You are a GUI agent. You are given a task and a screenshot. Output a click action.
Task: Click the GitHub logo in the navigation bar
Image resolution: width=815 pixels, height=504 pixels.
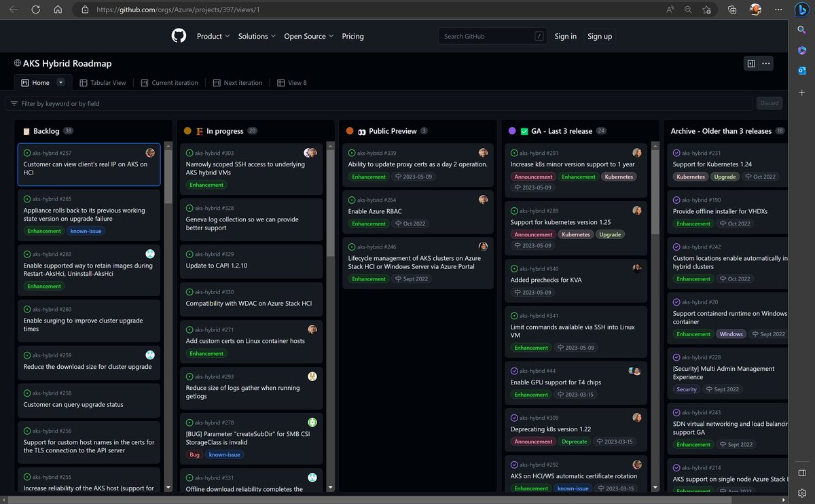[x=179, y=35]
